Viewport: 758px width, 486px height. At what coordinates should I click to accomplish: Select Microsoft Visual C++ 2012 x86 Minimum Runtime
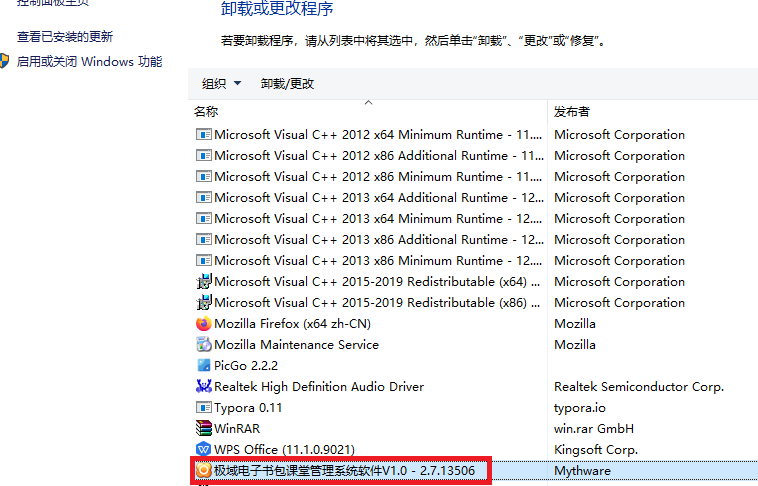coord(378,177)
